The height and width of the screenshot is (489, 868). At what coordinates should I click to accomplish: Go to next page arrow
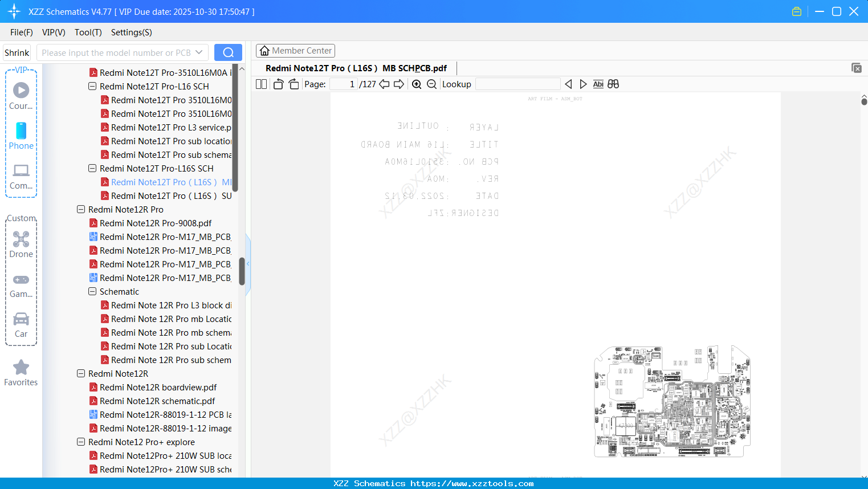pyautogui.click(x=399, y=84)
